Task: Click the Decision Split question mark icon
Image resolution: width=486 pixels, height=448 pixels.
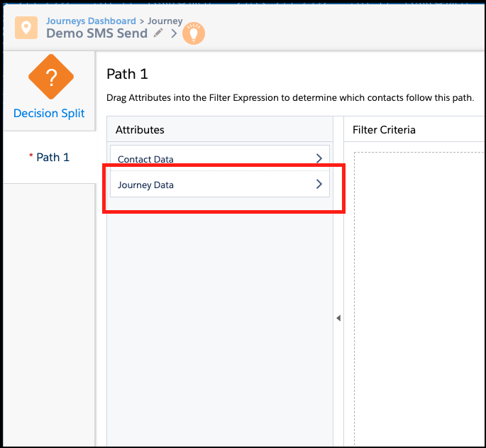Action: [51, 77]
